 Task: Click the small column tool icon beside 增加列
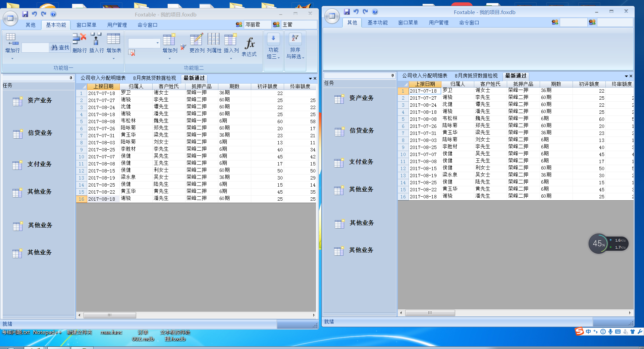point(183,47)
